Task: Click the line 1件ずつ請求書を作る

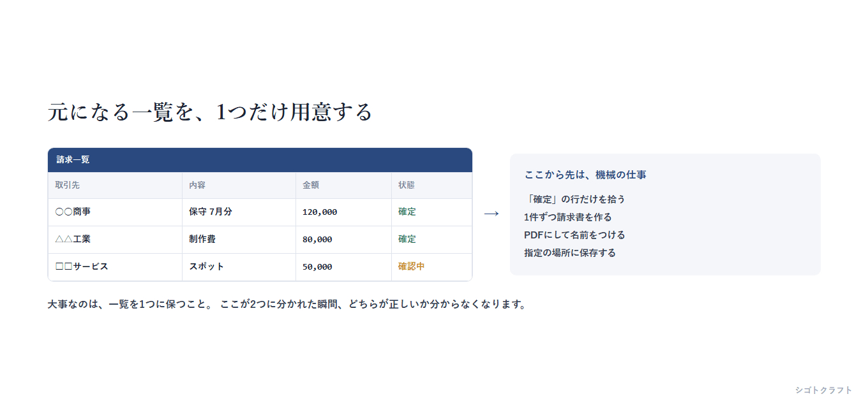Action: pyautogui.click(x=567, y=217)
